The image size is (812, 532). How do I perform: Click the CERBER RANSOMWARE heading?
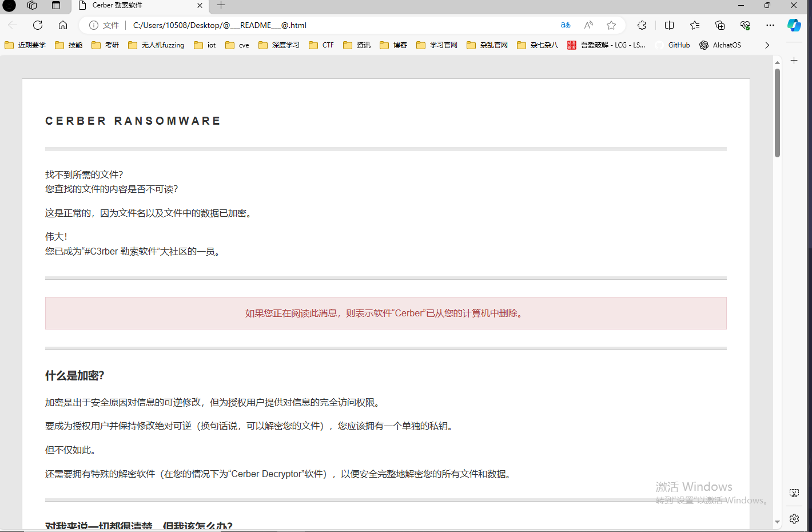point(133,121)
